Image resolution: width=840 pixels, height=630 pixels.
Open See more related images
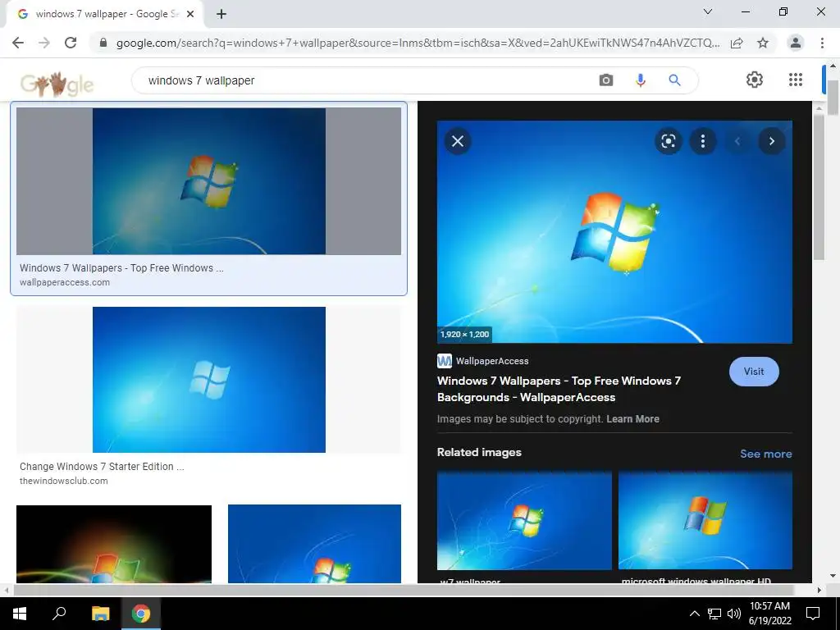click(x=765, y=454)
